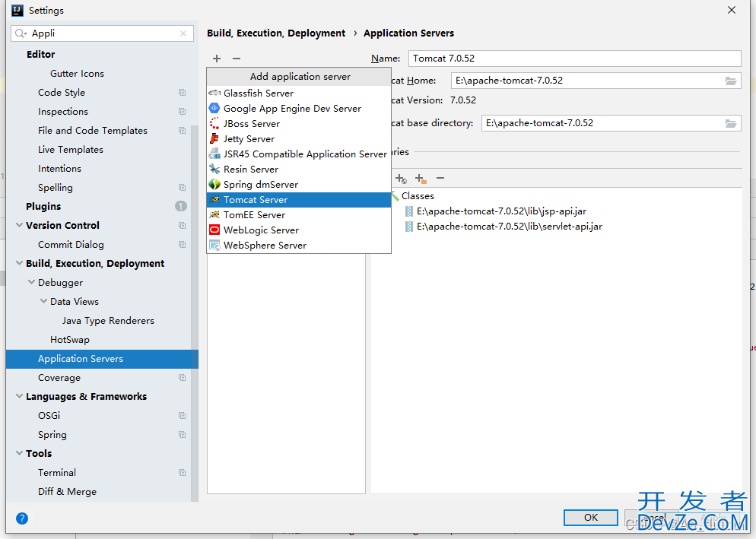756x539 pixels.
Task: Open Java Type Renderers settings
Action: click(108, 321)
